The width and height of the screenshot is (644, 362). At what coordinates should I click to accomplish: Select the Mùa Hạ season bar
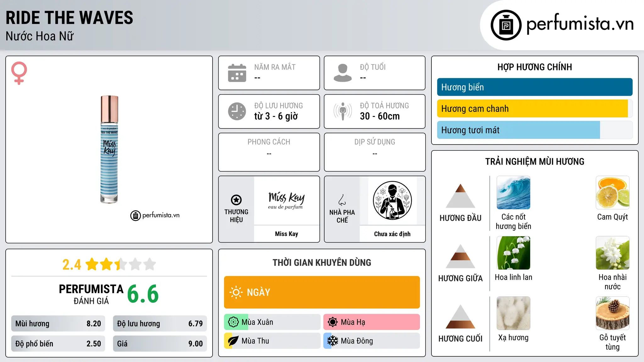pyautogui.click(x=372, y=322)
